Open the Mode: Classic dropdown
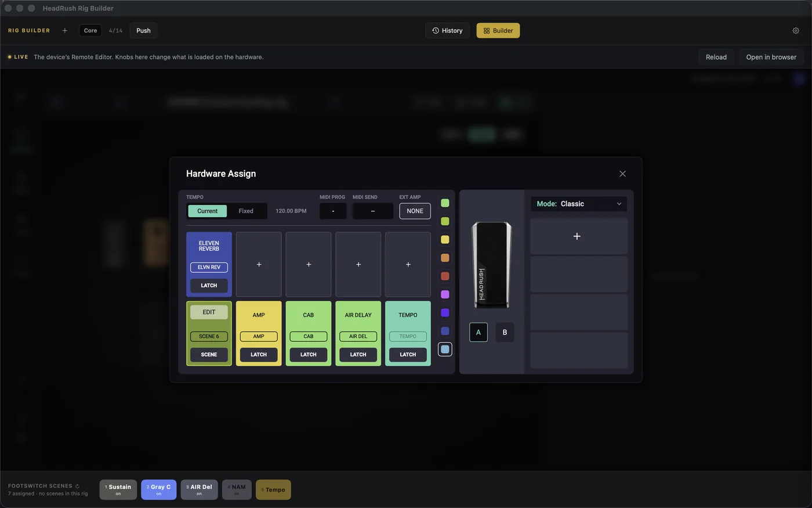Viewport: 812px width, 508px height. pos(579,204)
